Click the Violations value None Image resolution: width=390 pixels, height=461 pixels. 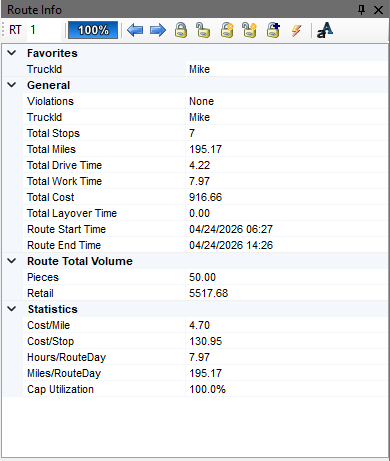[201, 101]
